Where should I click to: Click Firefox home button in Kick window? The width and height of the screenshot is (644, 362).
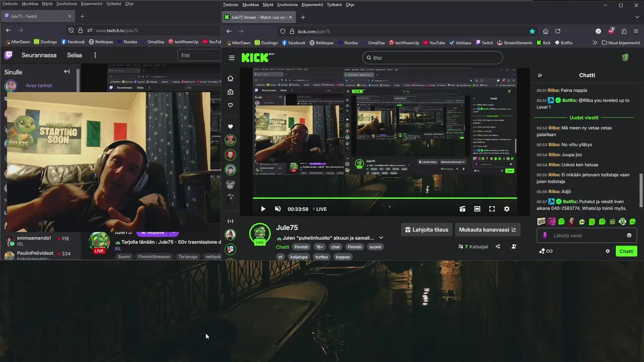point(545,31)
